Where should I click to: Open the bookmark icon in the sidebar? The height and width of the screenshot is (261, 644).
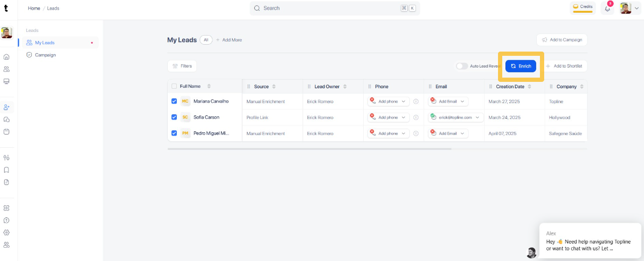[6, 170]
